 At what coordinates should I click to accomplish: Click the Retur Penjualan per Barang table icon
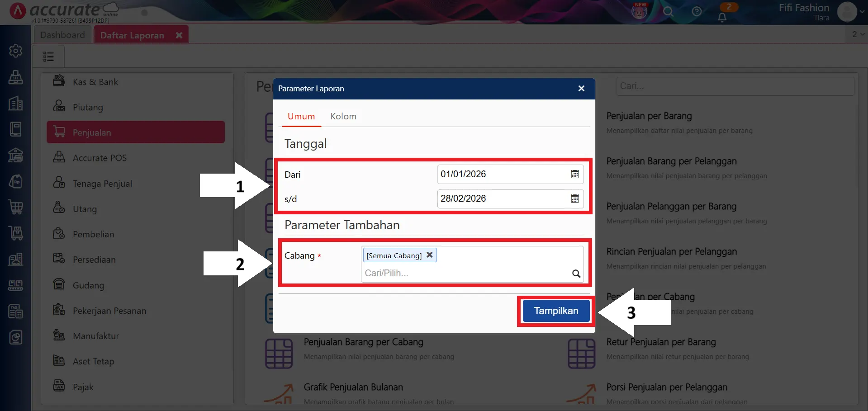tap(581, 353)
